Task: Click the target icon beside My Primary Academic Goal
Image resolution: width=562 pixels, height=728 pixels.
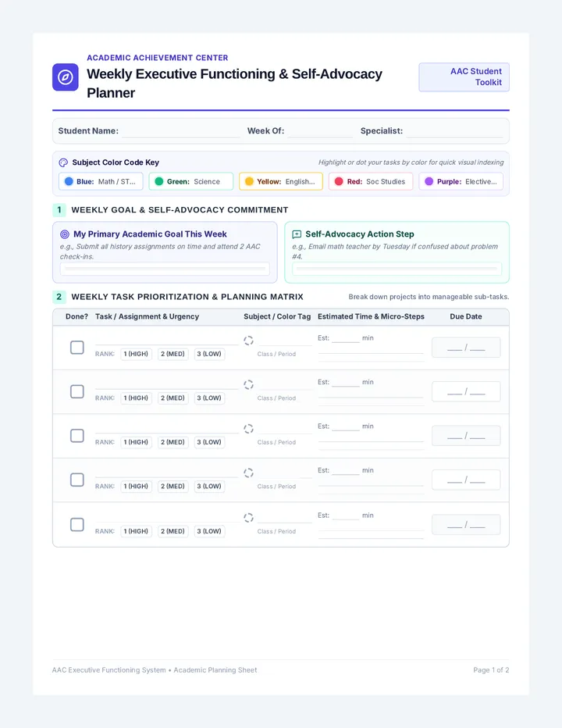Action: (65, 234)
